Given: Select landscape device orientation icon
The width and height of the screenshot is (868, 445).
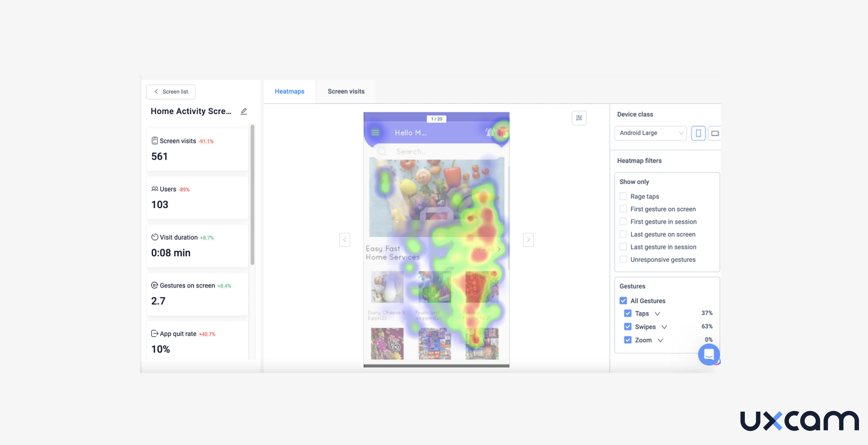Looking at the screenshot, I should click(715, 133).
